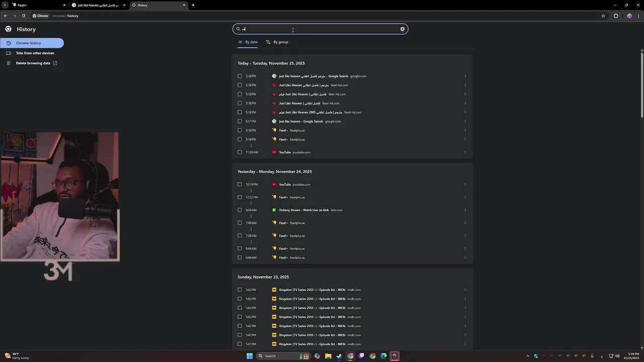Click the Chrome logo beside the History title

click(x=8, y=29)
